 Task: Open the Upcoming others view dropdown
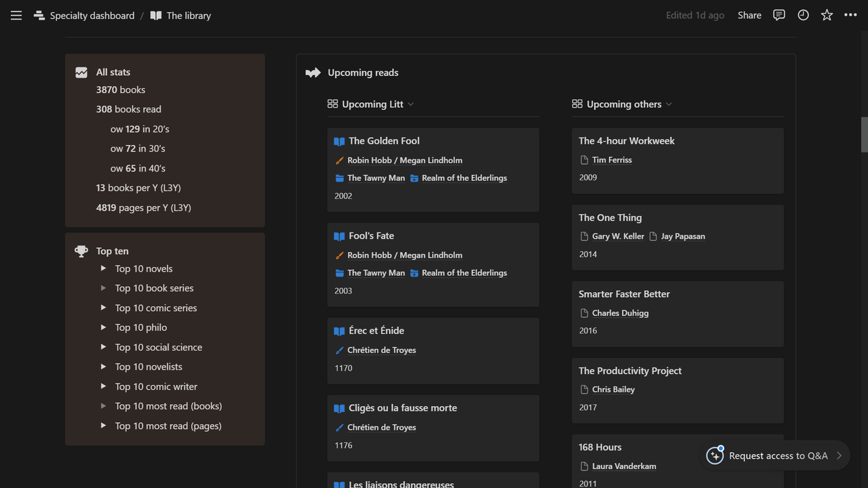tap(669, 104)
